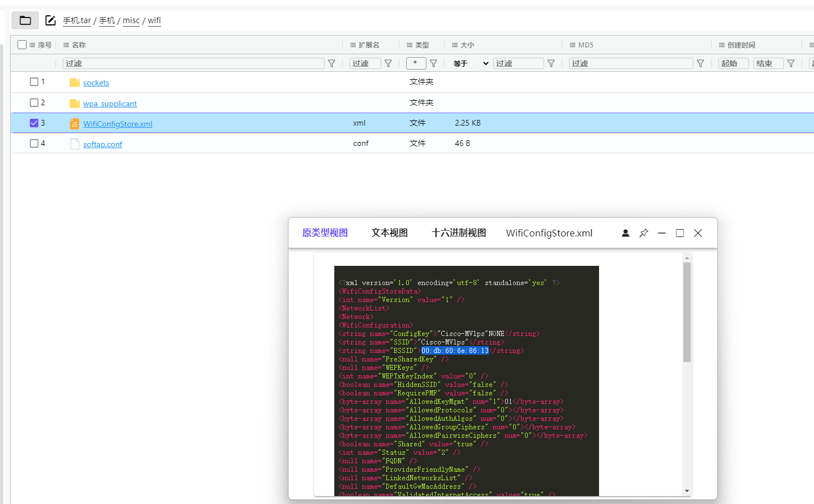This screenshot has height=504, width=814.
Task: Focus the MD5 filter input field
Action: point(631,63)
